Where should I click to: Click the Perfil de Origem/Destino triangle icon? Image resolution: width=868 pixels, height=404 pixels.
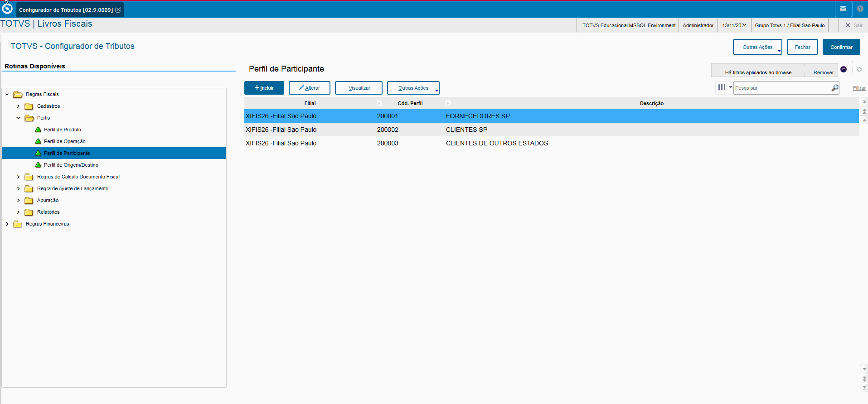(x=38, y=165)
